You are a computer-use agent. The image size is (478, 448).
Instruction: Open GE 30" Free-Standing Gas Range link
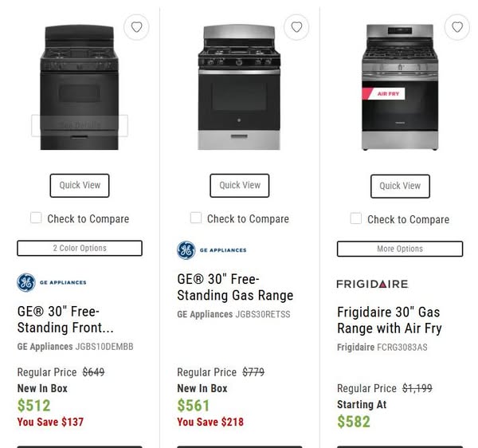click(235, 288)
